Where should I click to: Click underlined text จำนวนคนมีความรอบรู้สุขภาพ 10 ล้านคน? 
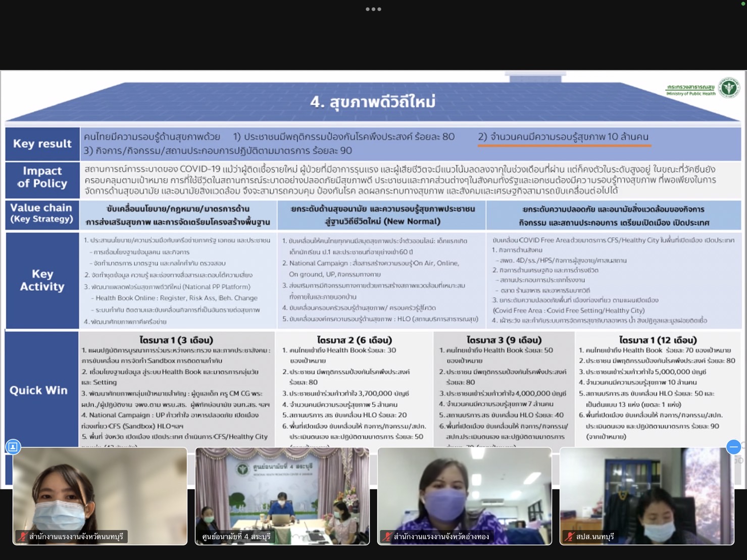click(563, 137)
